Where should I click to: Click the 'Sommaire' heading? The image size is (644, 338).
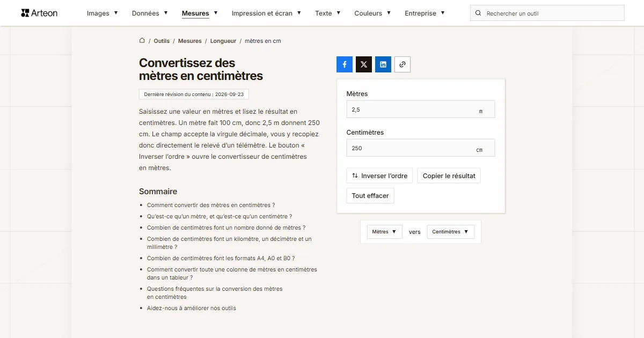pyautogui.click(x=158, y=192)
